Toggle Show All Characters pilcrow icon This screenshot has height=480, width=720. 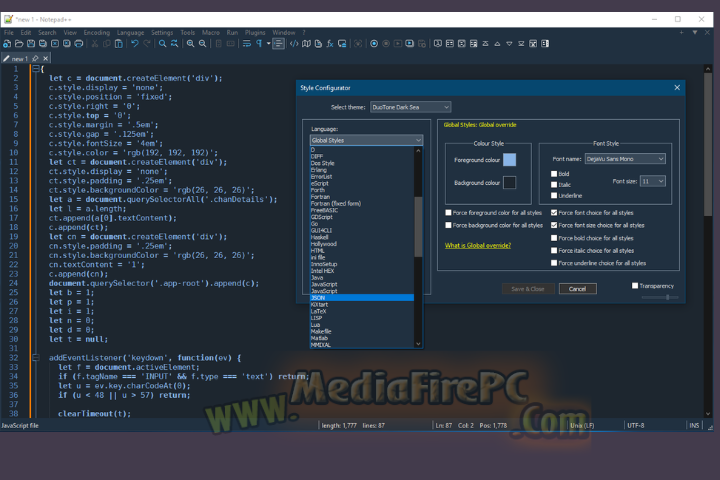[x=259, y=44]
